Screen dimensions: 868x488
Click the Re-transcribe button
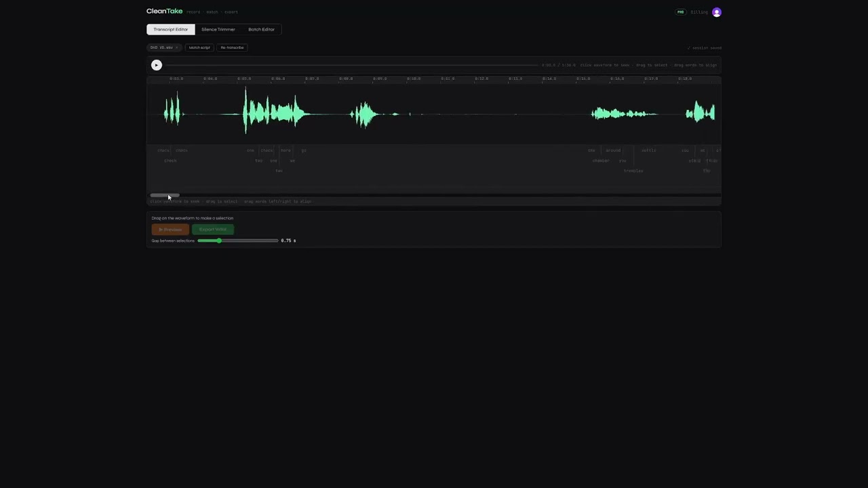tap(232, 47)
